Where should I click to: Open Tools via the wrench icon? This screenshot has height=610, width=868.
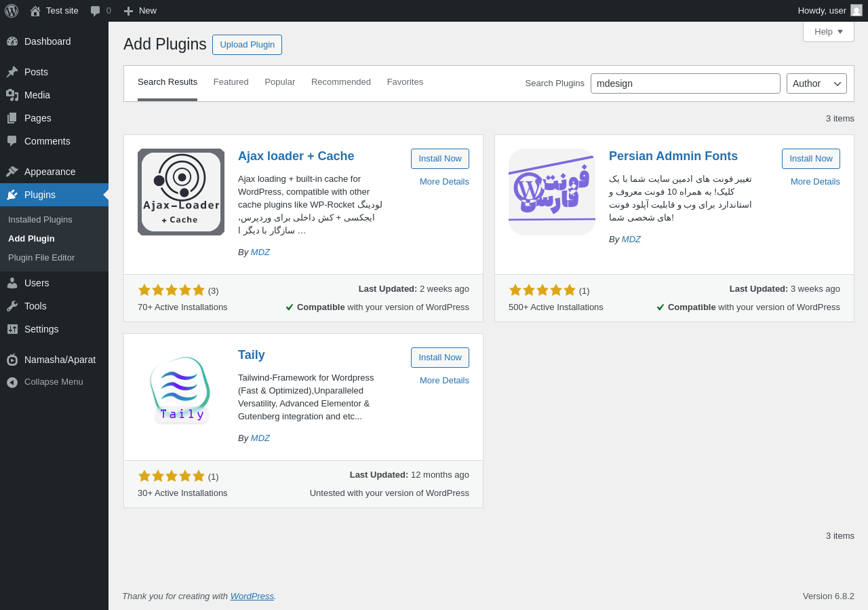coord(12,306)
